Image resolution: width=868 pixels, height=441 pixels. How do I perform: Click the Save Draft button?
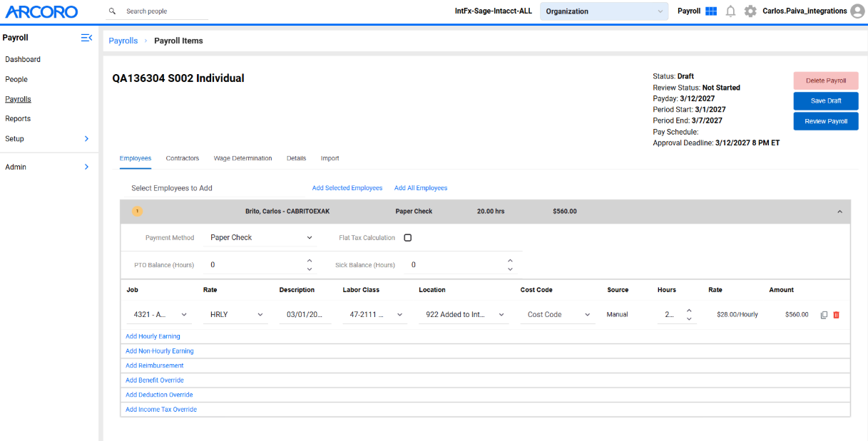826,101
